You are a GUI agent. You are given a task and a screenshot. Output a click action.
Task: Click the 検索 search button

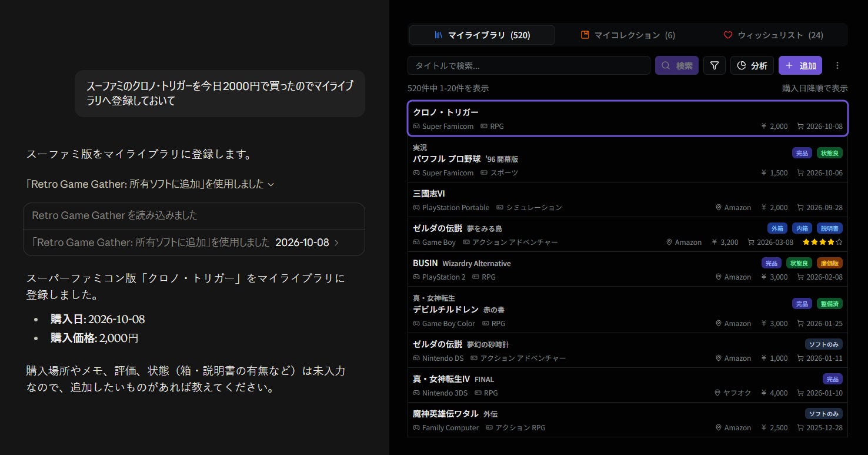[x=677, y=65]
